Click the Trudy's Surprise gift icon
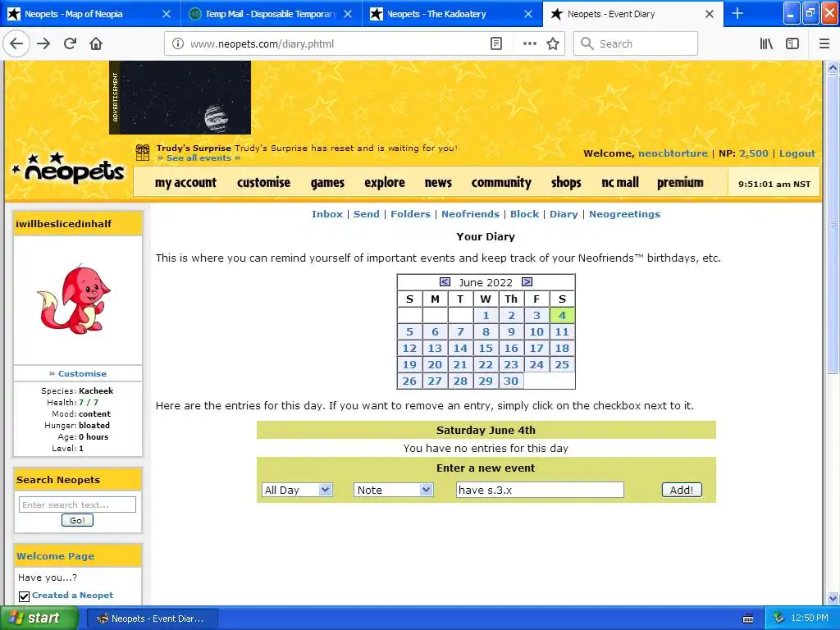 (143, 153)
